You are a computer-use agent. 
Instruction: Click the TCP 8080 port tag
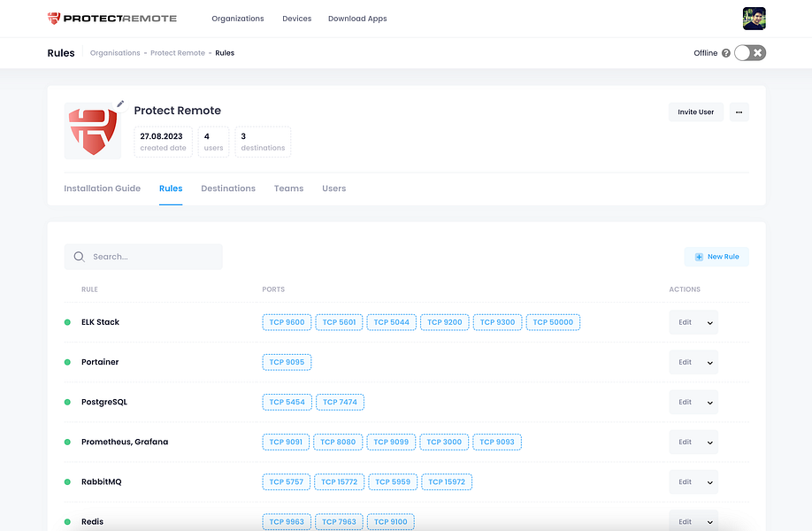(338, 442)
